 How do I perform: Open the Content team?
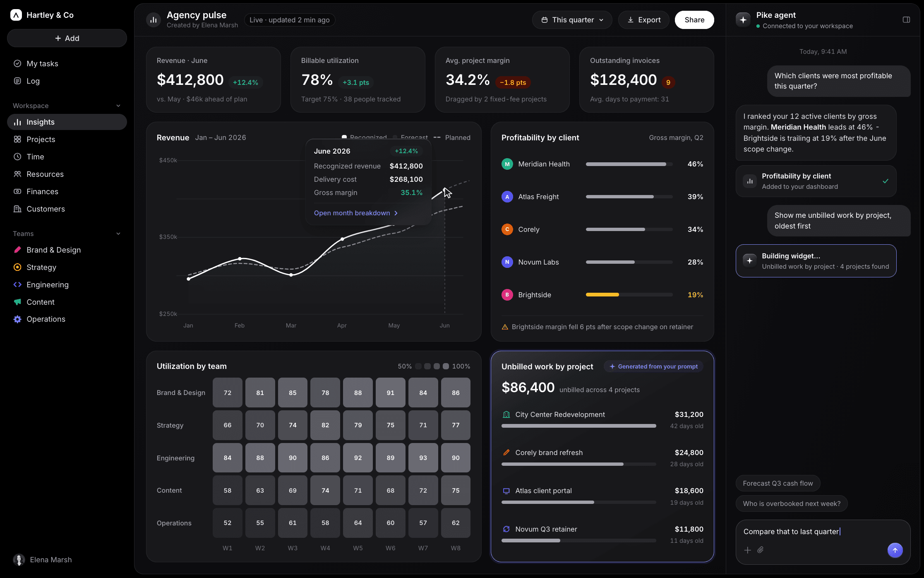[x=67, y=302]
